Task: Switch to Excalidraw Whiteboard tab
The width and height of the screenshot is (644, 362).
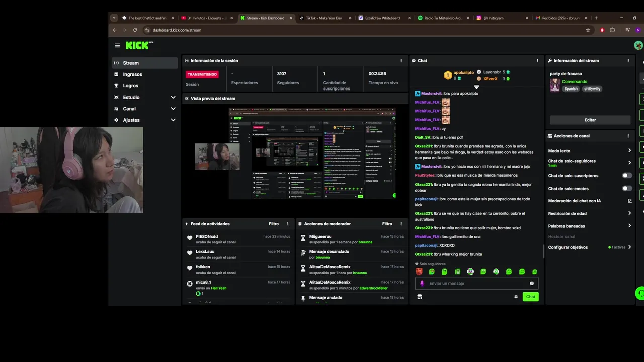Action: coord(384,18)
